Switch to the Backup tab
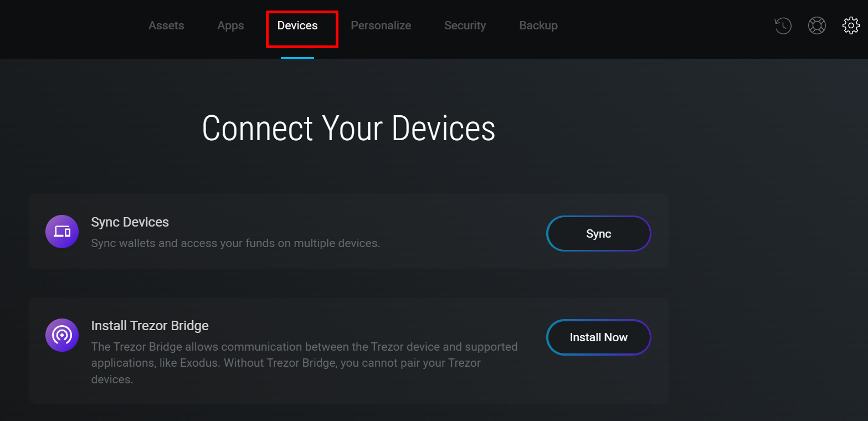Viewport: 868px width, 421px height. 538,25
